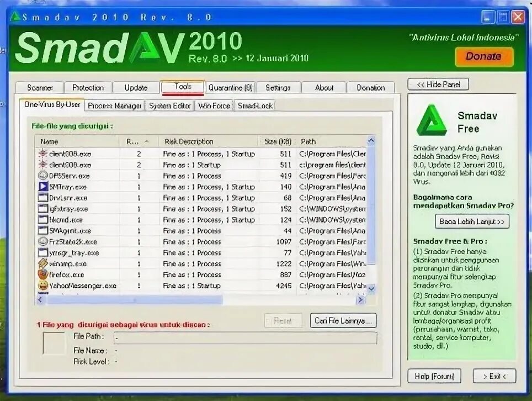Select the One-Virus By User subtab
Viewport: 532px width, 401px height.
click(52, 104)
